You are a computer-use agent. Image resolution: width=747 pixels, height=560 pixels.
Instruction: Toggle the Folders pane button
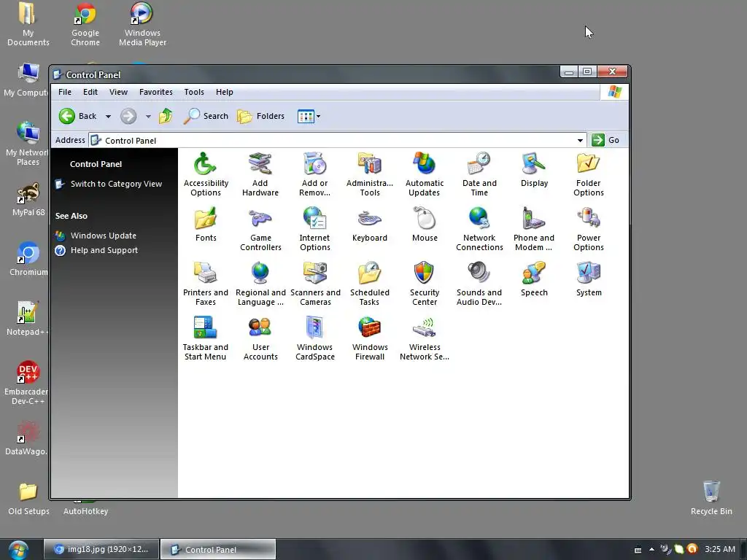pos(260,116)
